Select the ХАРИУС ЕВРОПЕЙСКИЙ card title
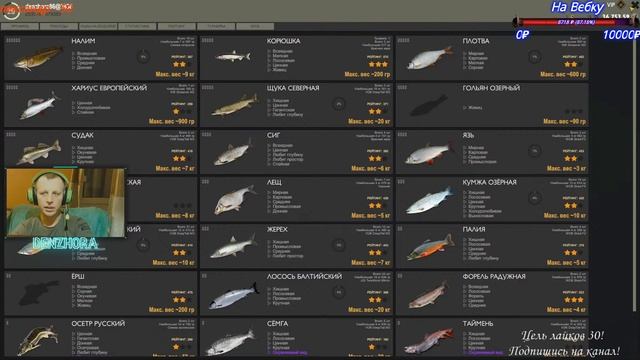Viewport: 640px width, 360px height. (x=109, y=88)
